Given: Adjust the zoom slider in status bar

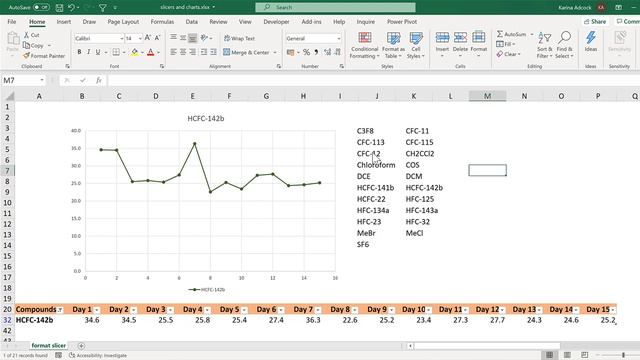Looking at the screenshot, I should point(623,355).
